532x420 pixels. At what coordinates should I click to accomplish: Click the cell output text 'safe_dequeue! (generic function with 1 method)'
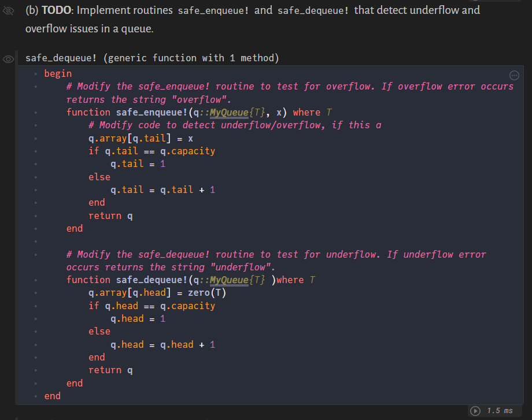(x=152, y=58)
